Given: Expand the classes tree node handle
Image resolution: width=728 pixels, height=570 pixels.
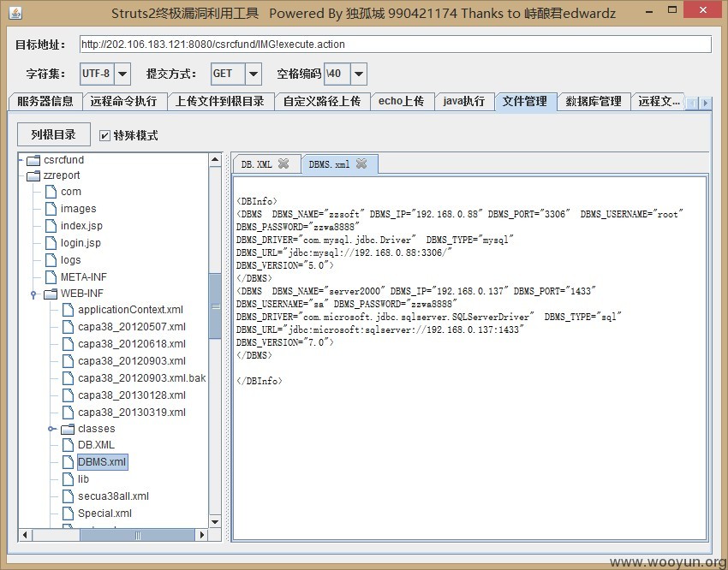Looking at the screenshot, I should [51, 429].
